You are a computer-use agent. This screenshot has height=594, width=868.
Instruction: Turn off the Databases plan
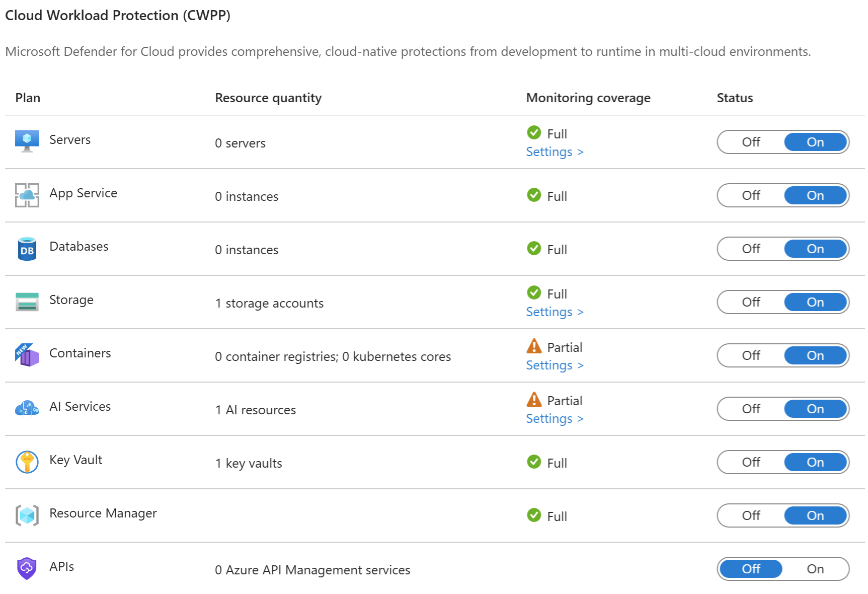tap(751, 249)
